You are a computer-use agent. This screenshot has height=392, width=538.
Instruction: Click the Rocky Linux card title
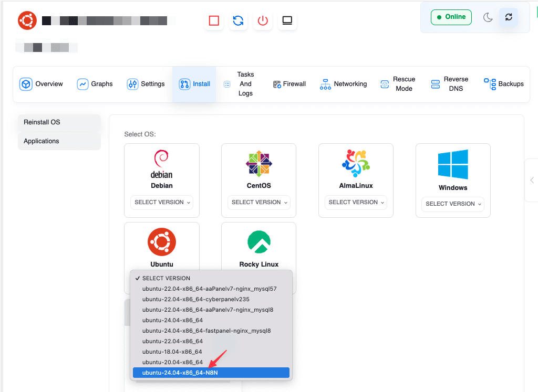pos(258,264)
